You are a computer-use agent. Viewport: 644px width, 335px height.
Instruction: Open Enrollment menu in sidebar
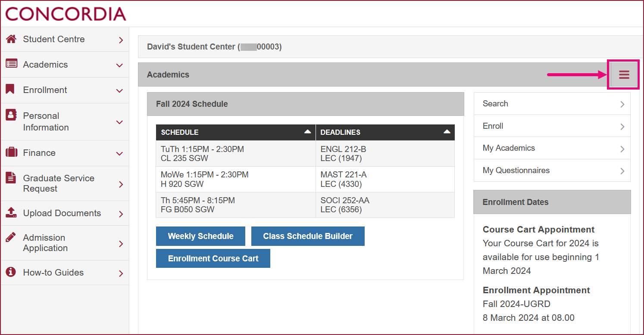click(65, 90)
